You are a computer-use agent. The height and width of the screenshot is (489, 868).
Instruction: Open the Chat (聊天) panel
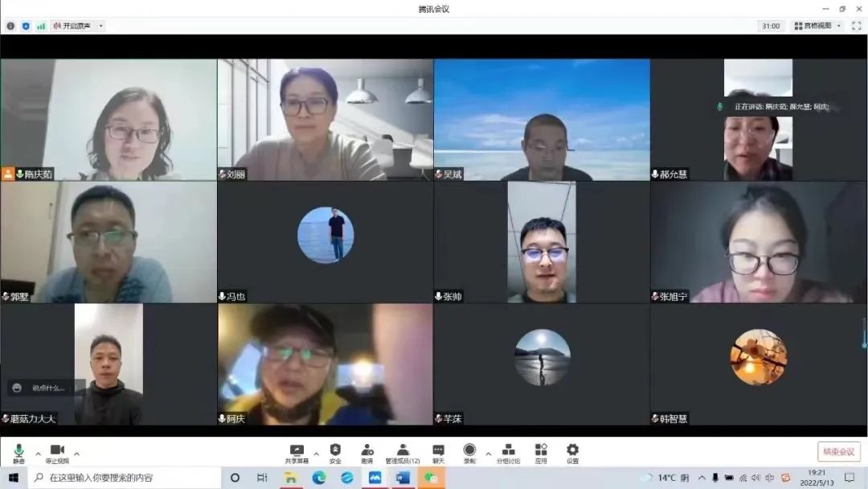[438, 452]
